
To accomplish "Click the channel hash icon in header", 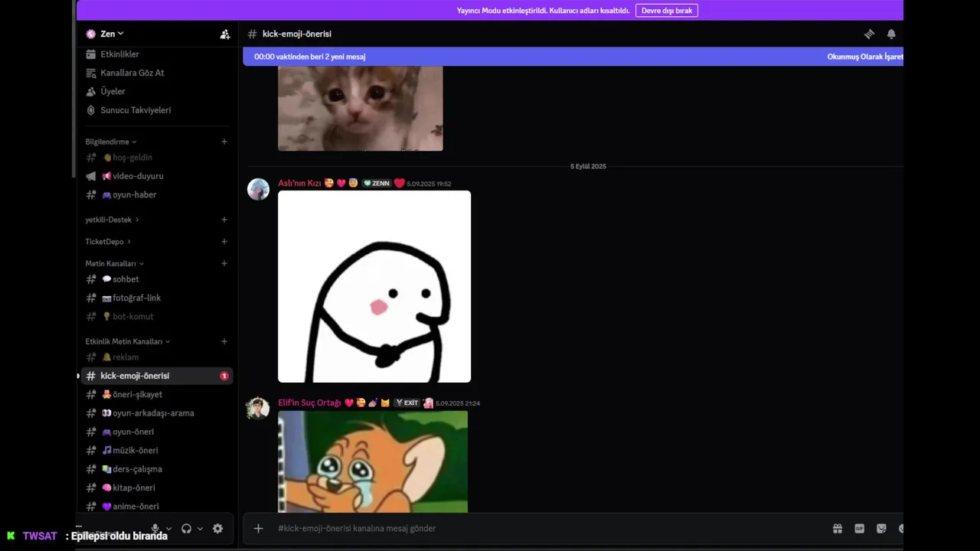I will tap(252, 34).
